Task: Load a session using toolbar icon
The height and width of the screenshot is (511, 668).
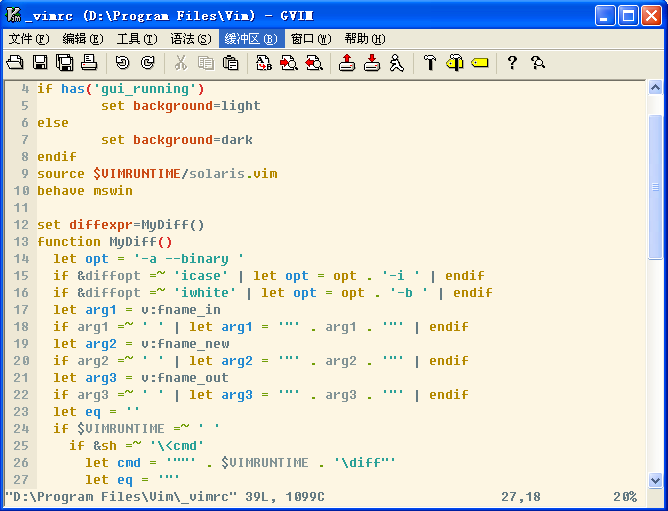Action: click(347, 63)
